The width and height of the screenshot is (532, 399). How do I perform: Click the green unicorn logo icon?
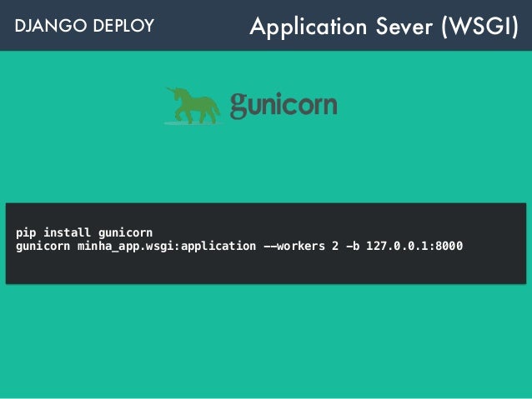click(x=193, y=106)
